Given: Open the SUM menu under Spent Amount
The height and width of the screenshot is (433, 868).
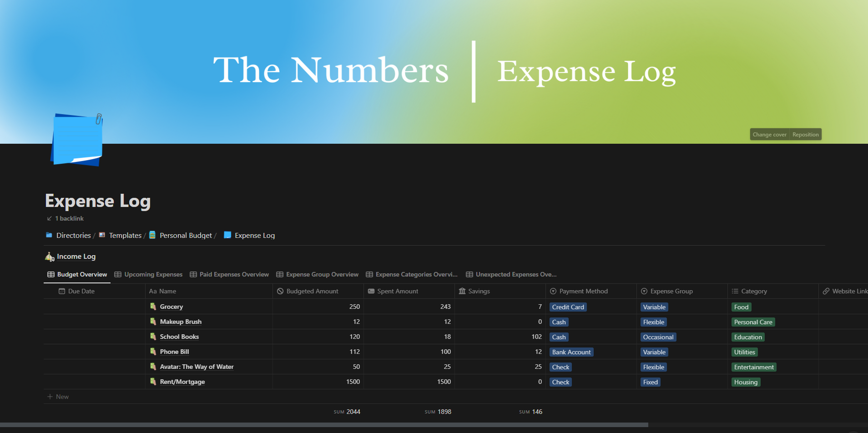Looking at the screenshot, I should coord(438,412).
